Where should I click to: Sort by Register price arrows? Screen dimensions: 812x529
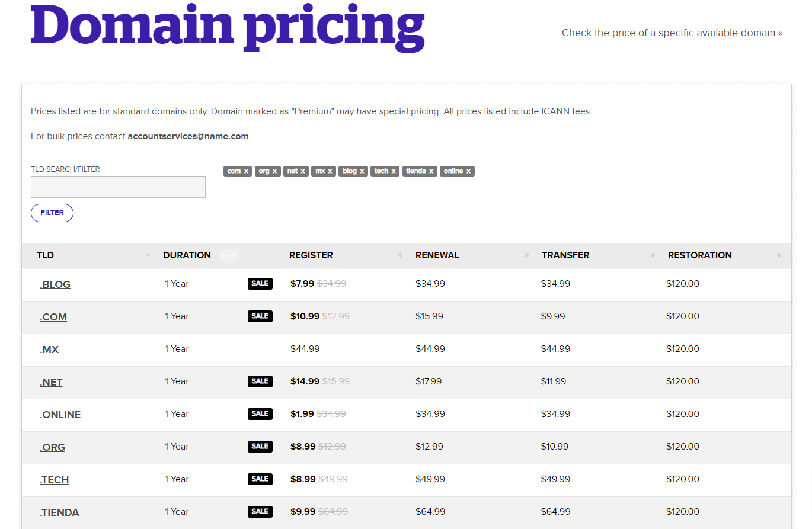pyautogui.click(x=401, y=255)
